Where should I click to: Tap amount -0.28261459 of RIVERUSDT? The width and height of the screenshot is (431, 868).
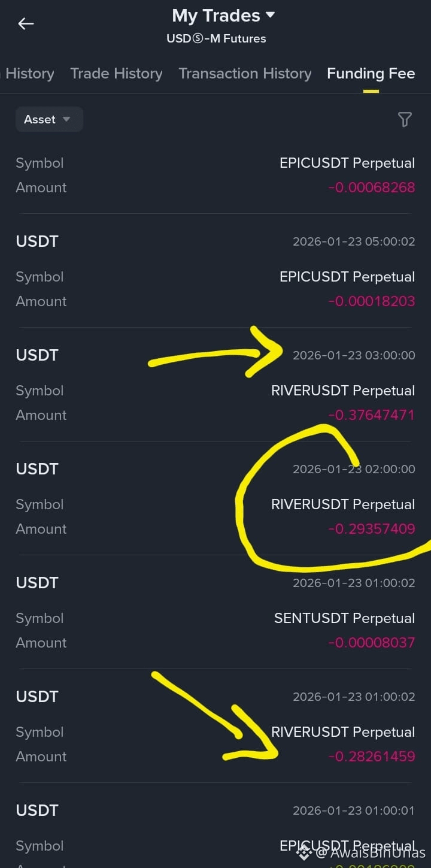(x=371, y=757)
